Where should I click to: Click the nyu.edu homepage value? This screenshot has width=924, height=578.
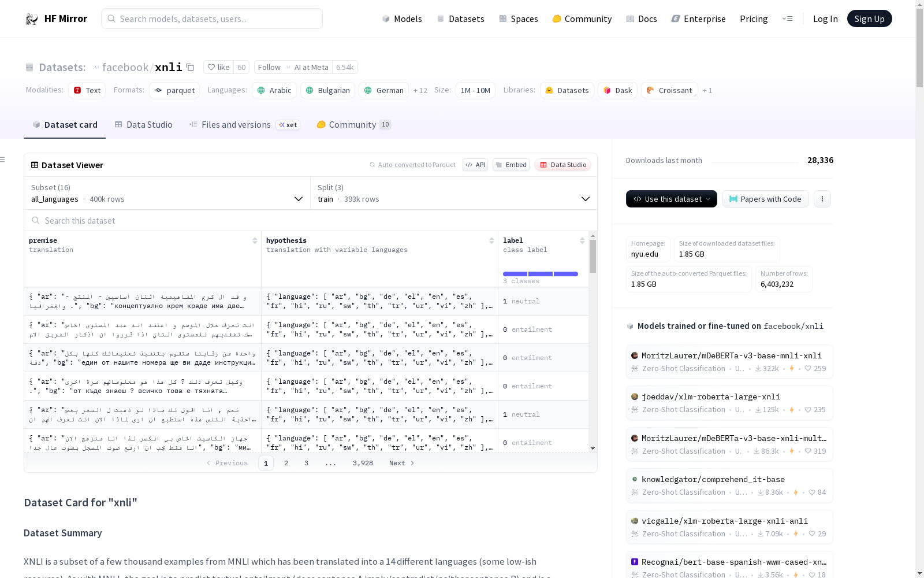point(644,254)
